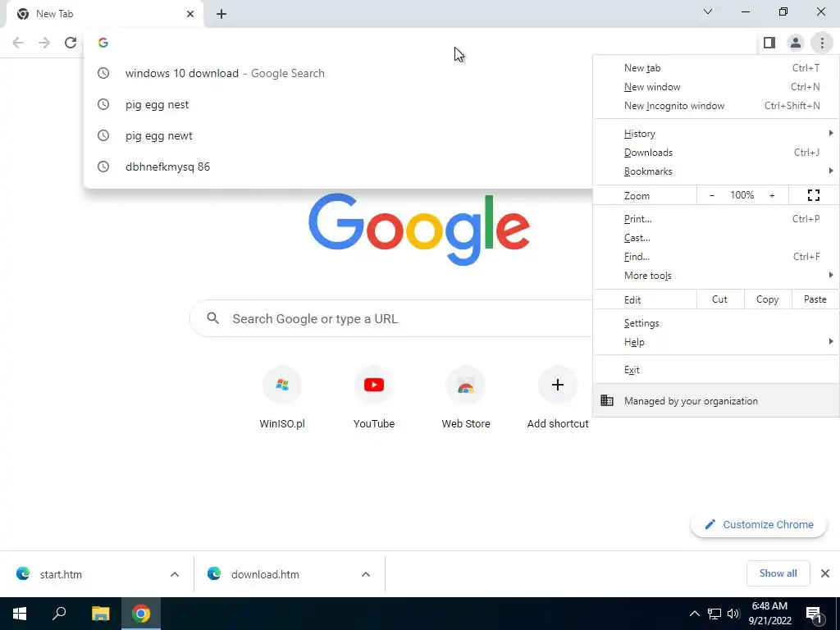The image size is (840, 630).
Task: Click the network tray icon
Action: (x=714, y=614)
